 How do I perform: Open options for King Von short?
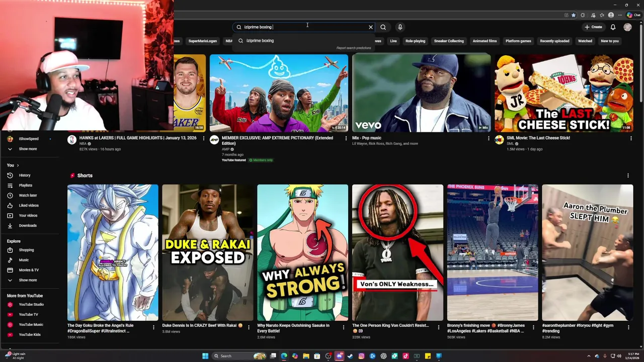coord(438,327)
